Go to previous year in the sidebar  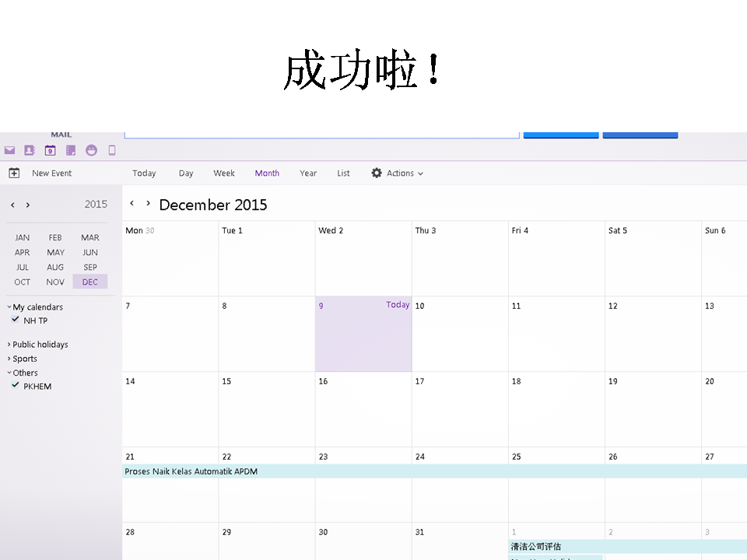13,205
